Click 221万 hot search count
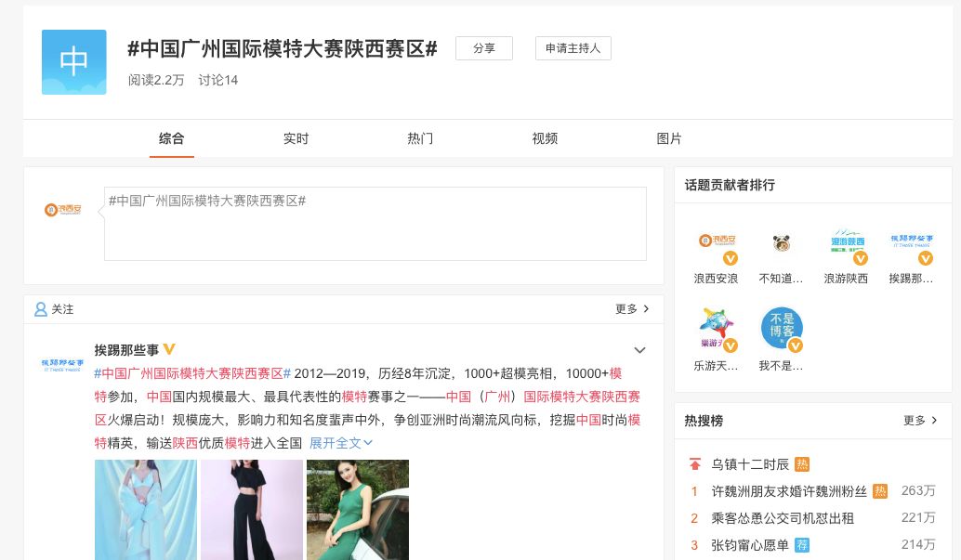This screenshot has height=560, width=961. [x=918, y=517]
